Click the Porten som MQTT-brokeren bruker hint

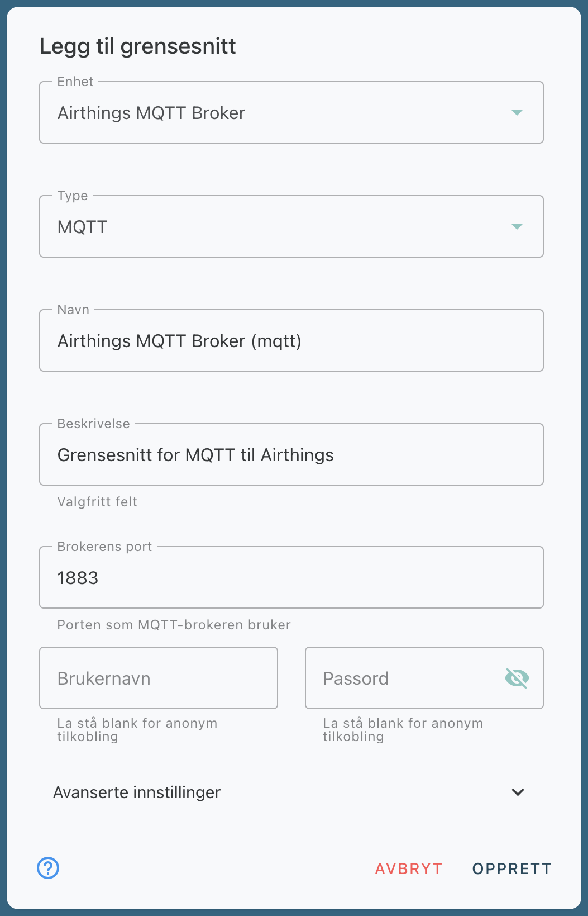(x=174, y=625)
